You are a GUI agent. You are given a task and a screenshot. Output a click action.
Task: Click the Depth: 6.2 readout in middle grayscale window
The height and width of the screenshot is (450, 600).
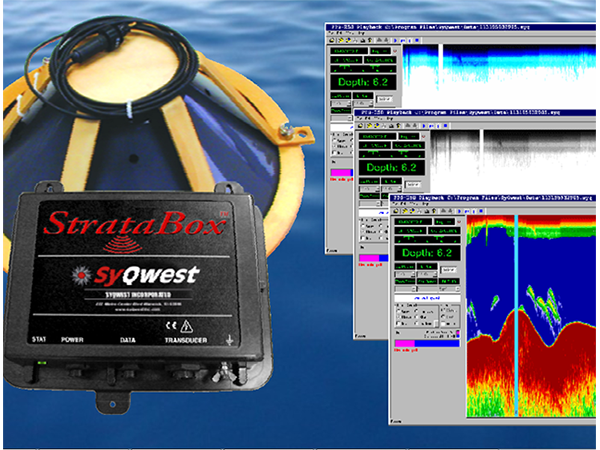[x=392, y=168]
